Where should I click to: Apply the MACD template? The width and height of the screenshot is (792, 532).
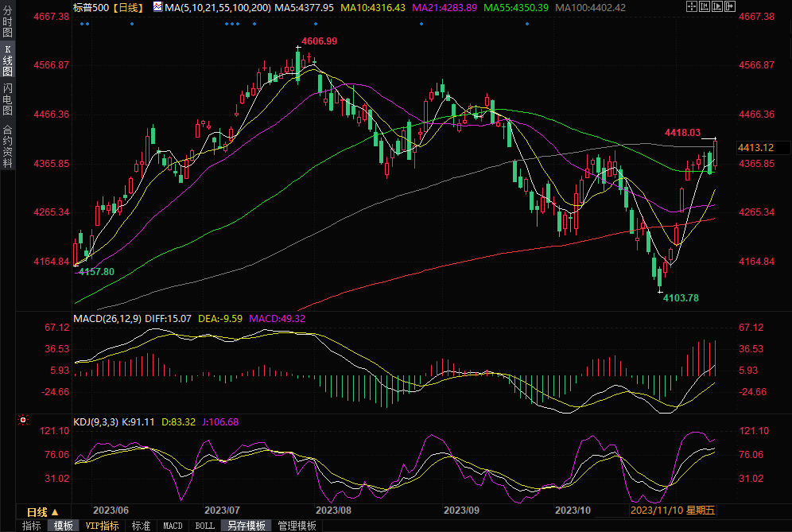pos(173,526)
